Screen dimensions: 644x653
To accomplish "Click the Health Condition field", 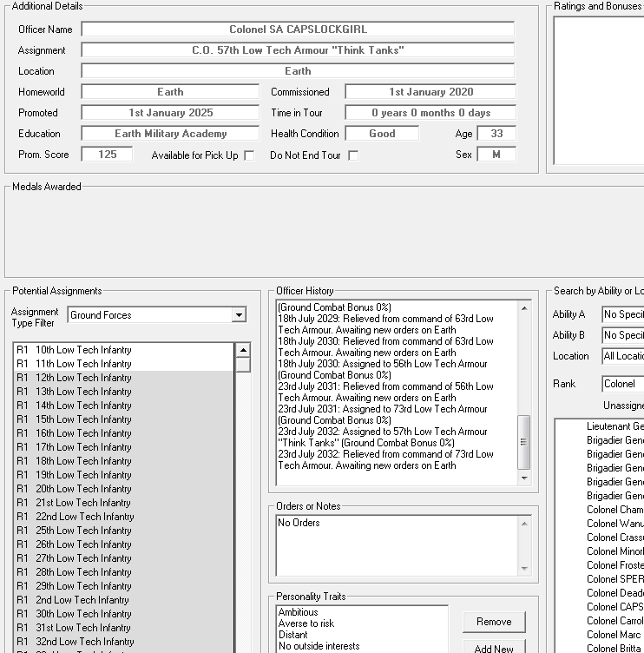I will pos(382,133).
